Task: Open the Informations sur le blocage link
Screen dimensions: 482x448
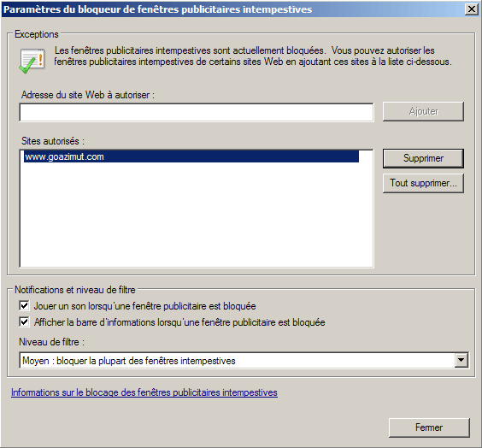Action: 144,392
